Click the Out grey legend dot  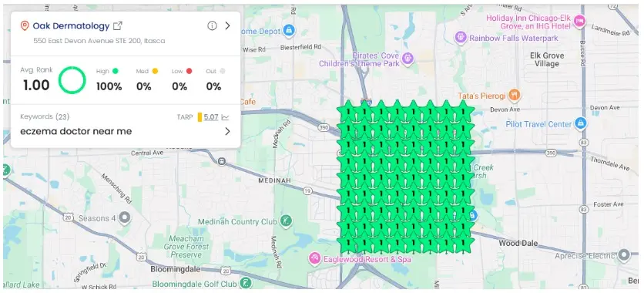[223, 71]
